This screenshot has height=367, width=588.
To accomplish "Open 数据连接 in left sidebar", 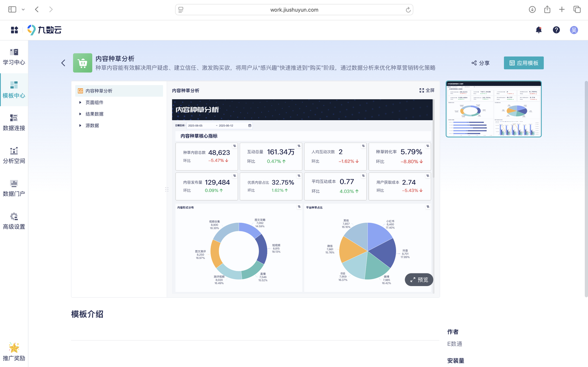I will (x=14, y=123).
